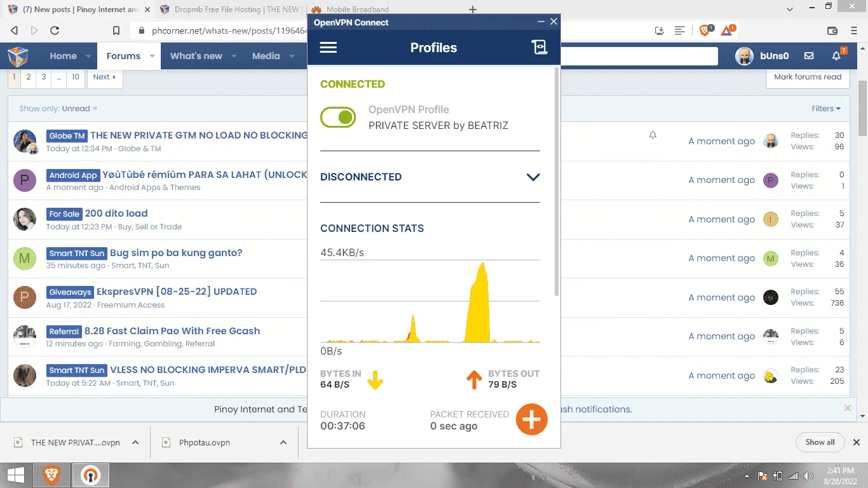
Task: Click the Brave icon in the taskbar
Action: 51,475
